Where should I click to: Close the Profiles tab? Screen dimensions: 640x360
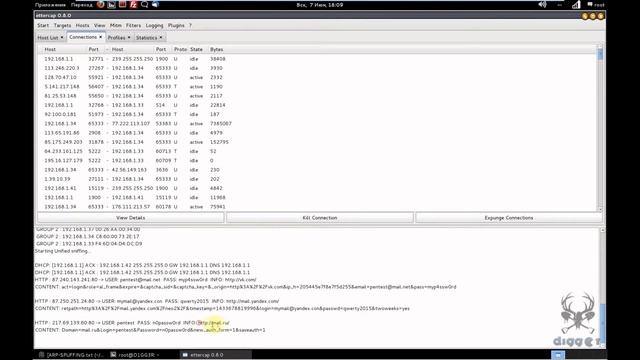point(129,38)
